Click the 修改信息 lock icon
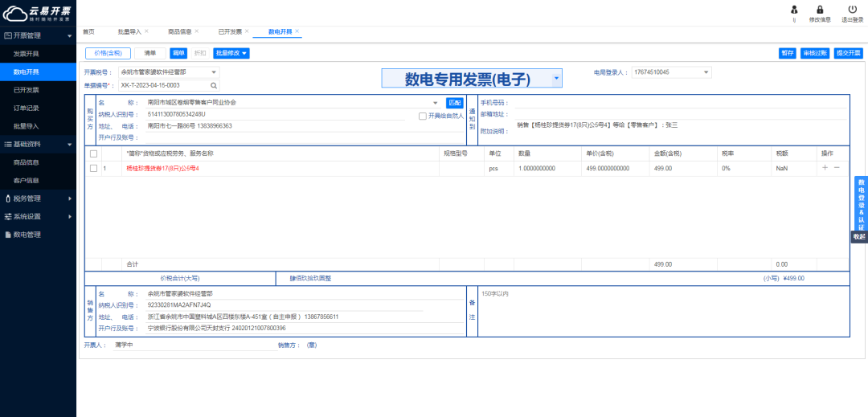The width and height of the screenshot is (868, 417). 820,10
